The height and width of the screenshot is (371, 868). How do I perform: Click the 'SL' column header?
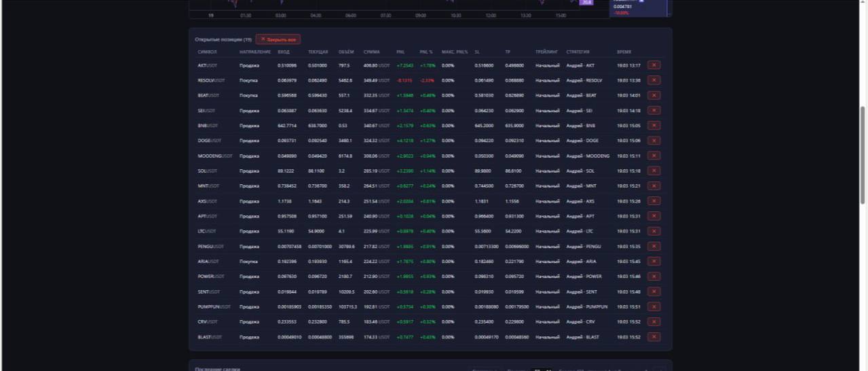tap(477, 52)
